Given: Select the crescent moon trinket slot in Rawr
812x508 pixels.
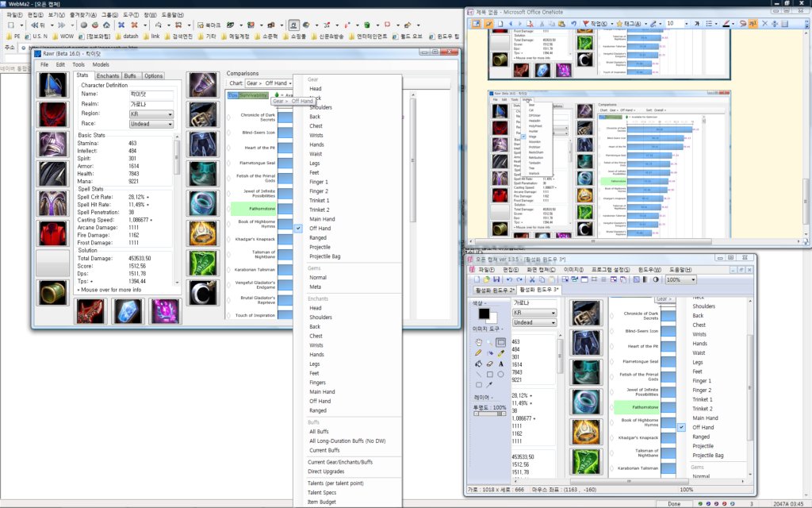Looking at the screenshot, I should click(x=203, y=293).
